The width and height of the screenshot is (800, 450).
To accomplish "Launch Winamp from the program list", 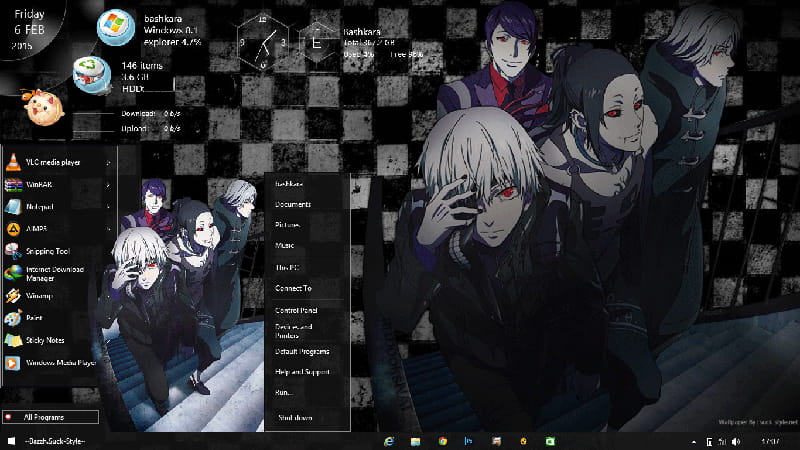I will click(40, 296).
